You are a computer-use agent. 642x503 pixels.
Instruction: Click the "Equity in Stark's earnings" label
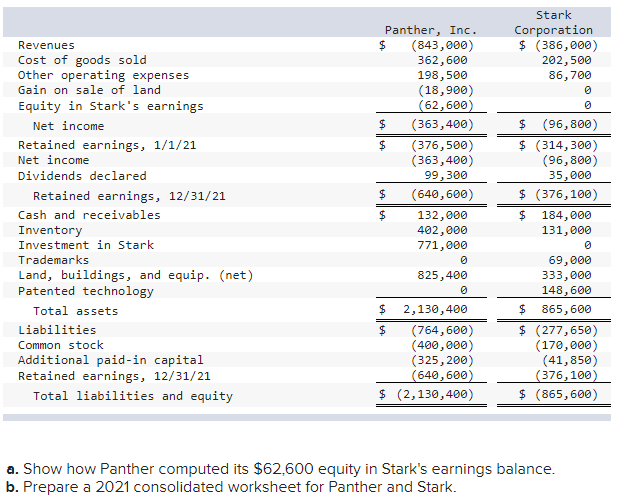pos(111,106)
